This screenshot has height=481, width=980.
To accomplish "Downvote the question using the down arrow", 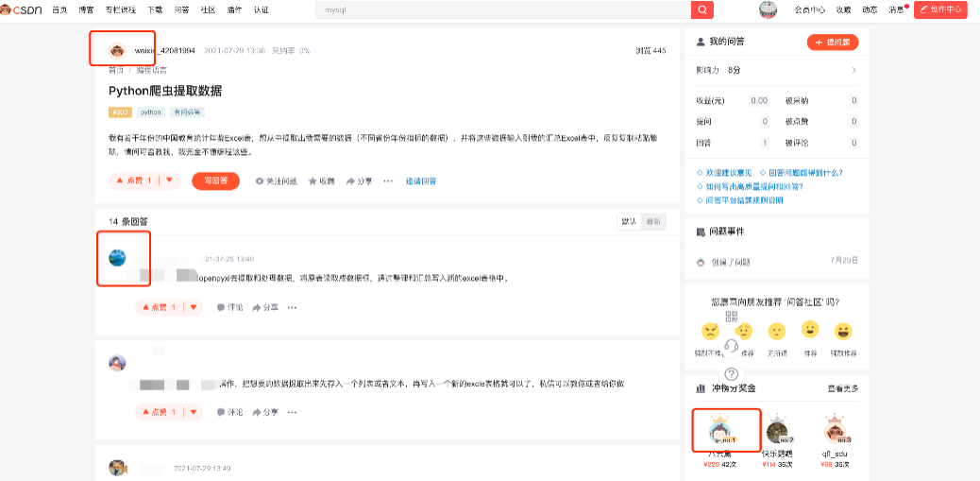I will 169,180.
